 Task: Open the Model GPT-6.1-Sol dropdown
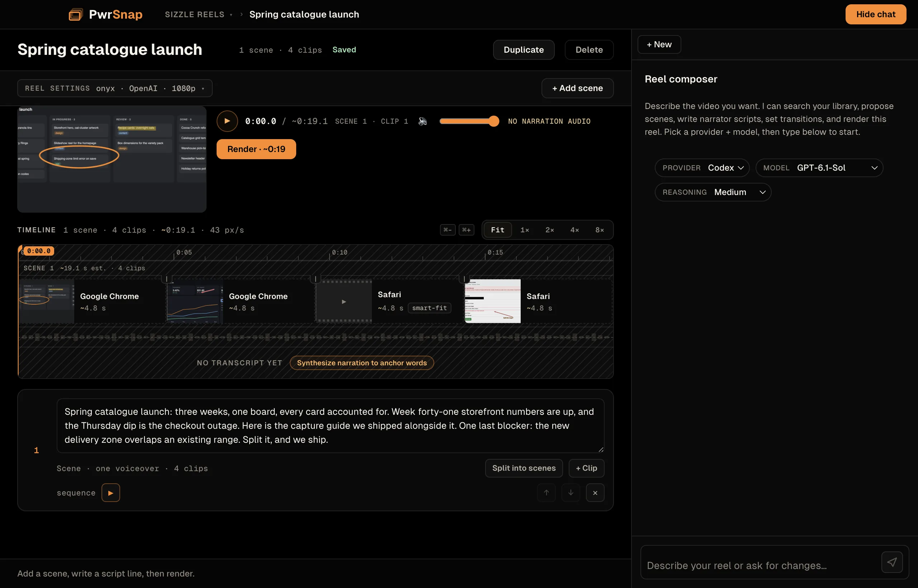pos(819,168)
